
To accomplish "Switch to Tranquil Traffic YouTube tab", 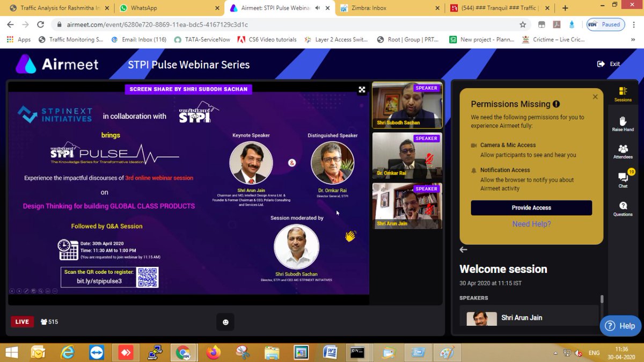I will click(x=499, y=8).
